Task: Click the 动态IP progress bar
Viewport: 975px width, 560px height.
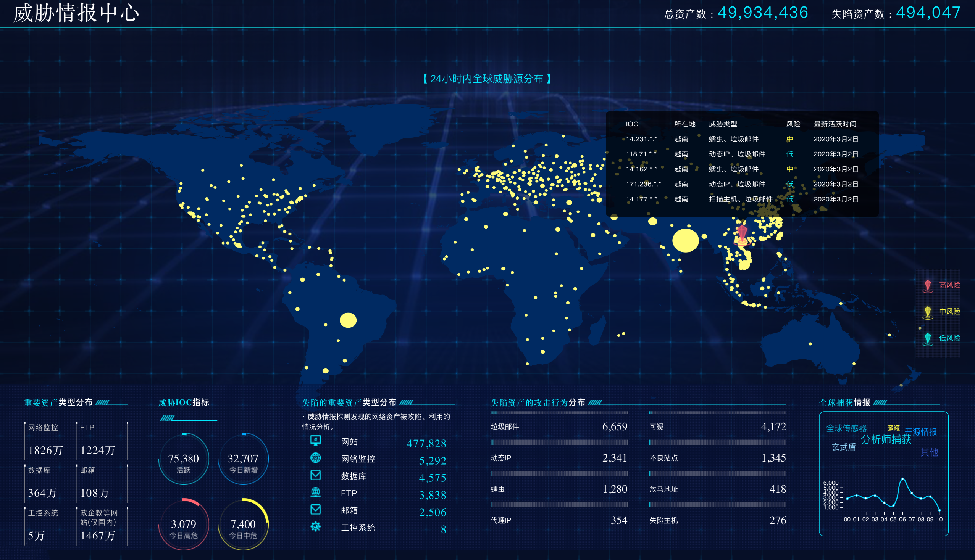Action: [x=559, y=442]
